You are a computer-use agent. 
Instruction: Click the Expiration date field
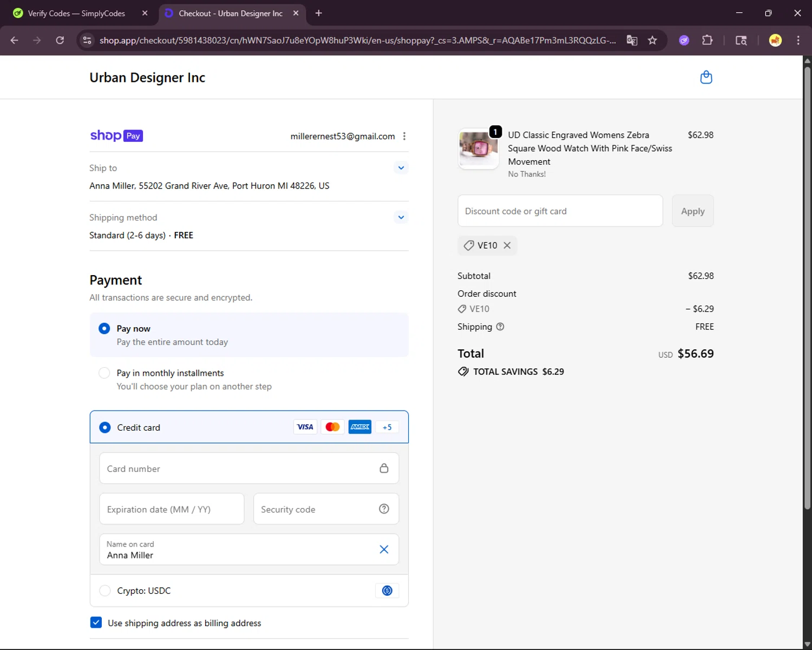point(172,509)
